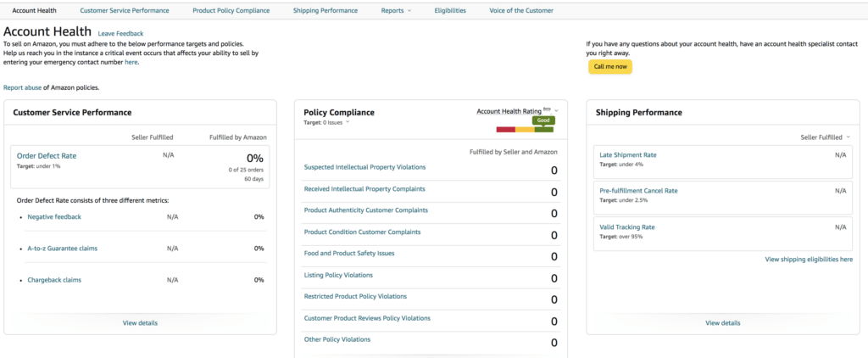This screenshot has width=868, height=358.
Task: Open the Eligibilities tab
Action: coord(450,10)
